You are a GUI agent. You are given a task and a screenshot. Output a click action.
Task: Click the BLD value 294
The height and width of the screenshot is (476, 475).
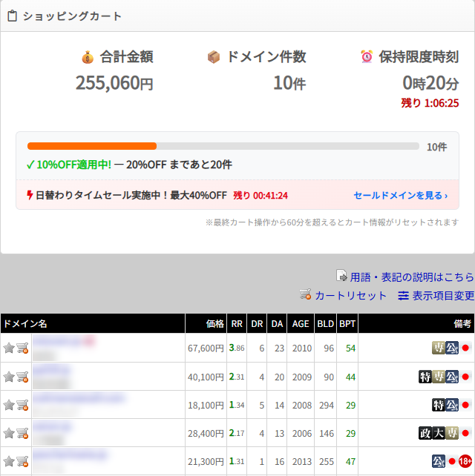(327, 405)
